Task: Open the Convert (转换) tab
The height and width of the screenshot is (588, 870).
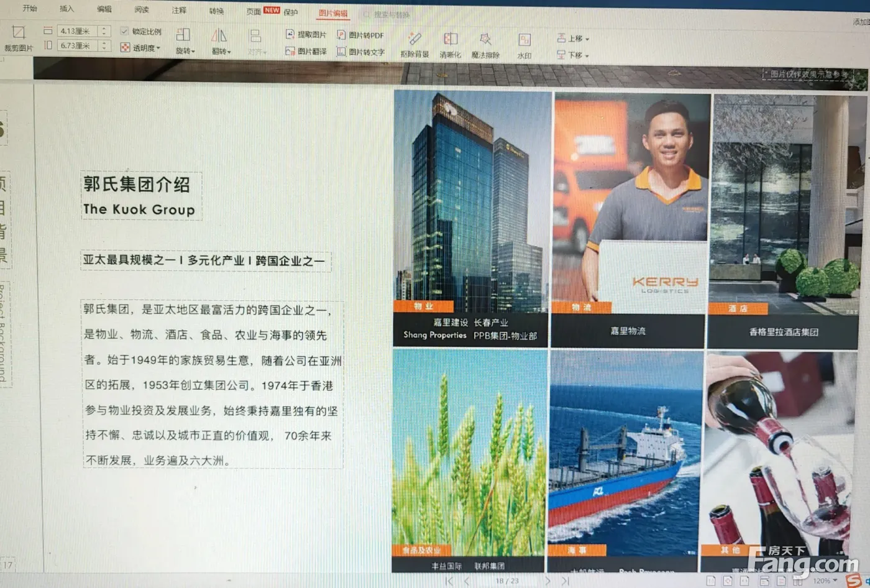Action: tap(216, 11)
